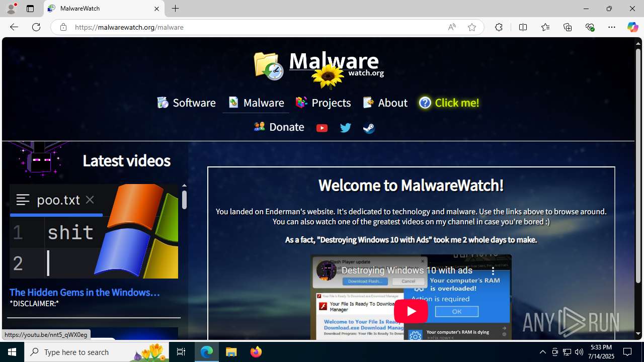Screen dimensions: 644x362
Task: Launch Firefox from the taskbar
Action: pos(256,352)
